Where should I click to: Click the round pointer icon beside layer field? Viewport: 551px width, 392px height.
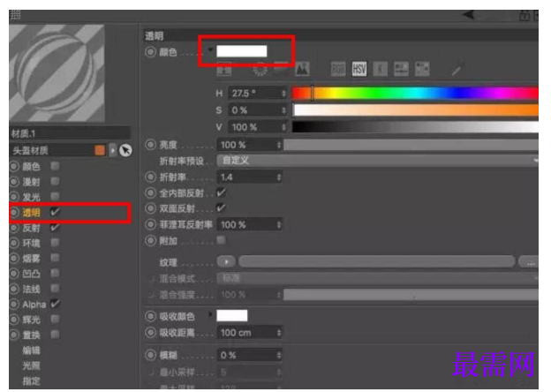(125, 150)
